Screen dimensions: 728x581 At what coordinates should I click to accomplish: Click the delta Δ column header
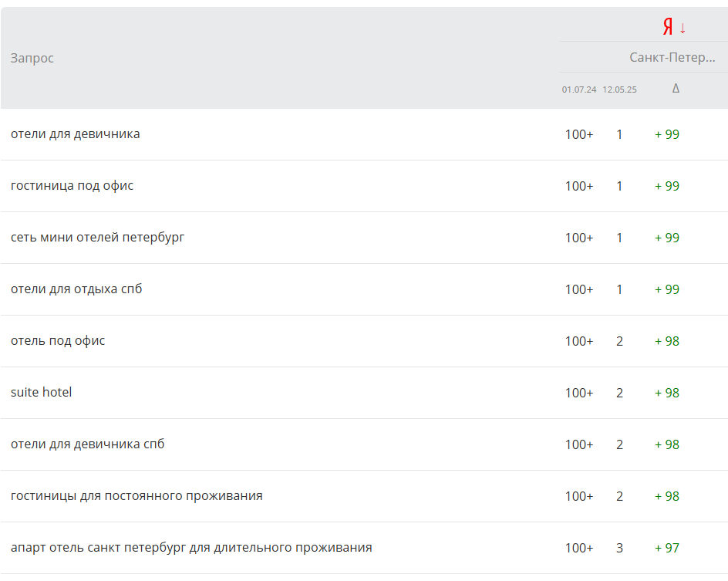[676, 89]
